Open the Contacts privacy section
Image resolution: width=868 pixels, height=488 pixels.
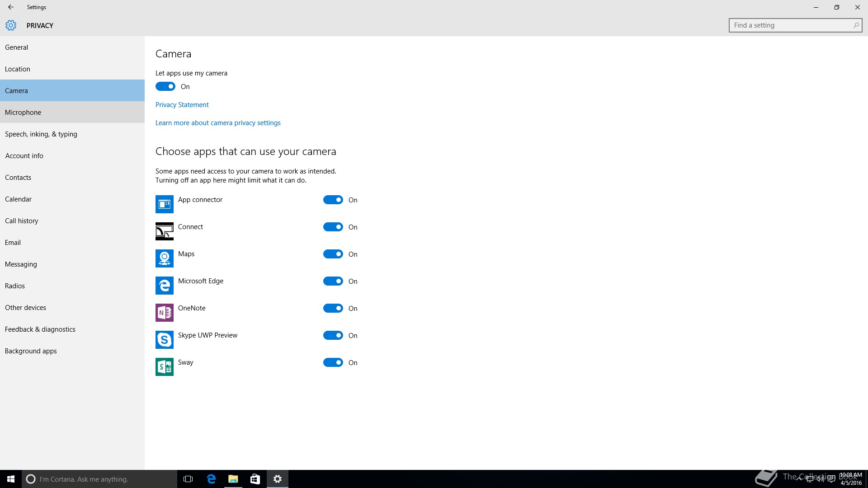pos(72,177)
